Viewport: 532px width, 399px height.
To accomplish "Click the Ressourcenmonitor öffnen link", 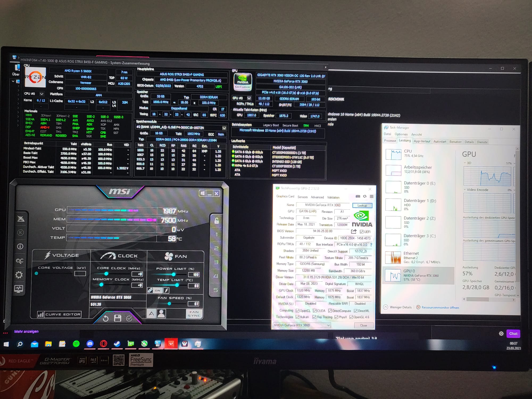I will point(440,307).
